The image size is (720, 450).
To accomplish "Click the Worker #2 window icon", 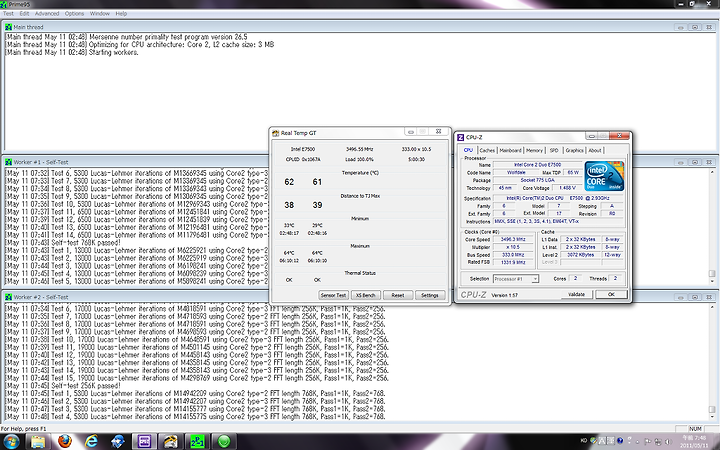I will (8, 297).
